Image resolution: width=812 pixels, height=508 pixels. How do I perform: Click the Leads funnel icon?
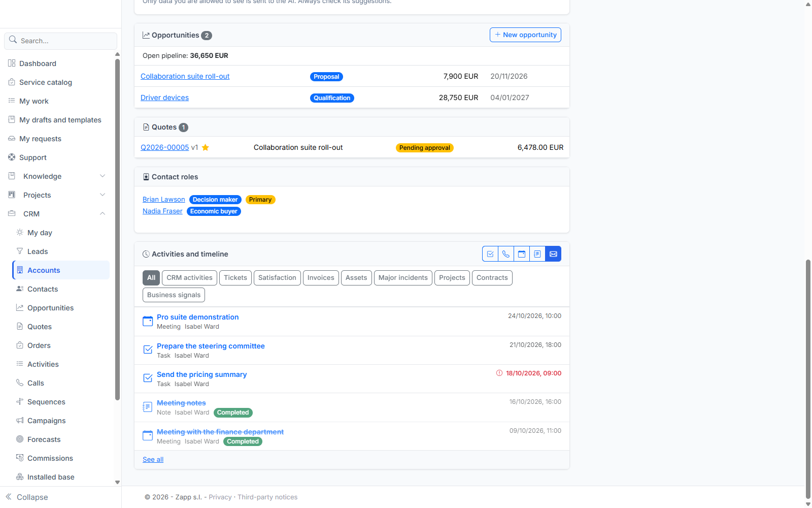click(20, 251)
